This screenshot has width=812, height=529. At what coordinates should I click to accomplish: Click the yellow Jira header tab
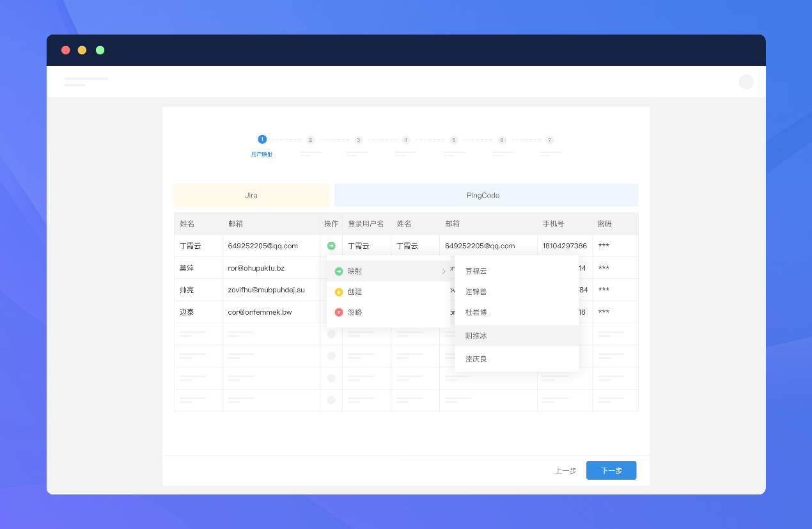(251, 195)
